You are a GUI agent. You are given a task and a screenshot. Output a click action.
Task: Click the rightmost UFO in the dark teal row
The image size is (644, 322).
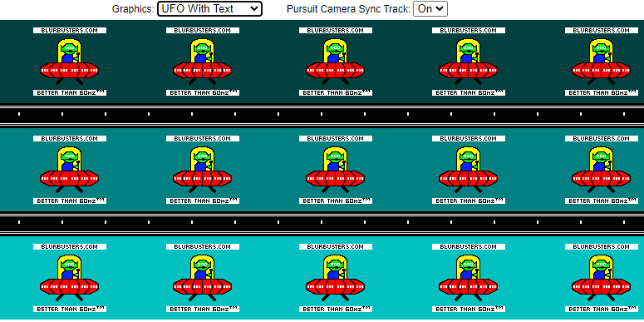(602, 62)
